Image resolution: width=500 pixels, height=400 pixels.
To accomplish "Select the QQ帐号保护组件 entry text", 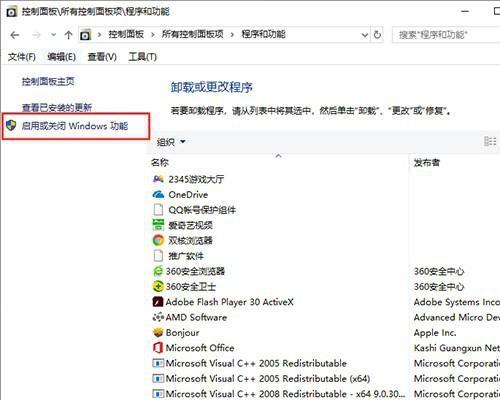I will (x=202, y=210).
